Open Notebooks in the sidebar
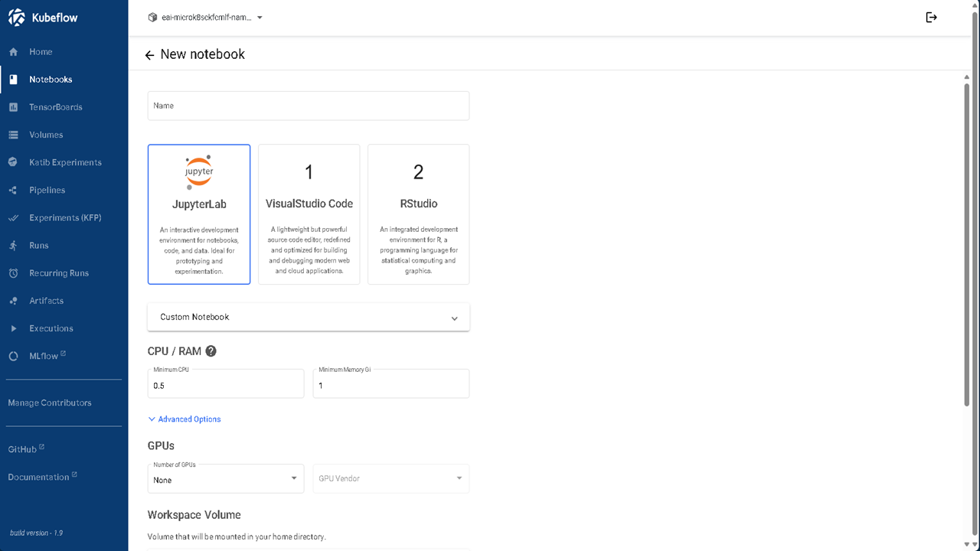This screenshot has width=980, height=551. click(64, 80)
